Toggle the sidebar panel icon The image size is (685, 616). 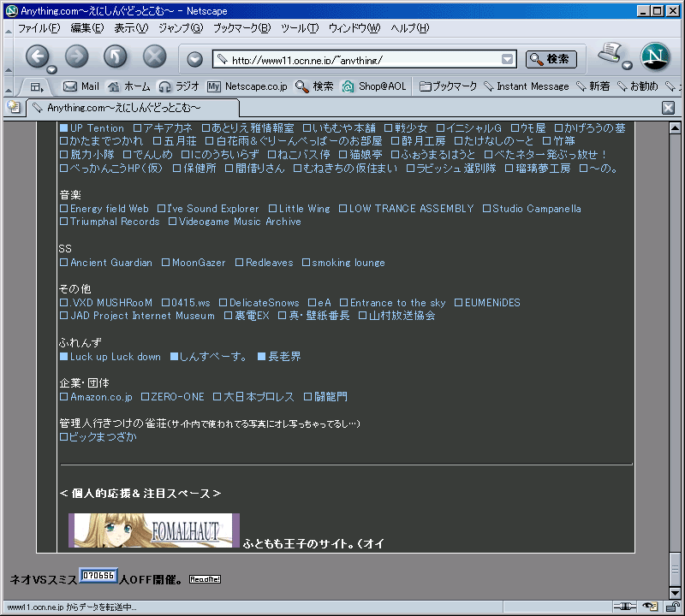click(37, 87)
